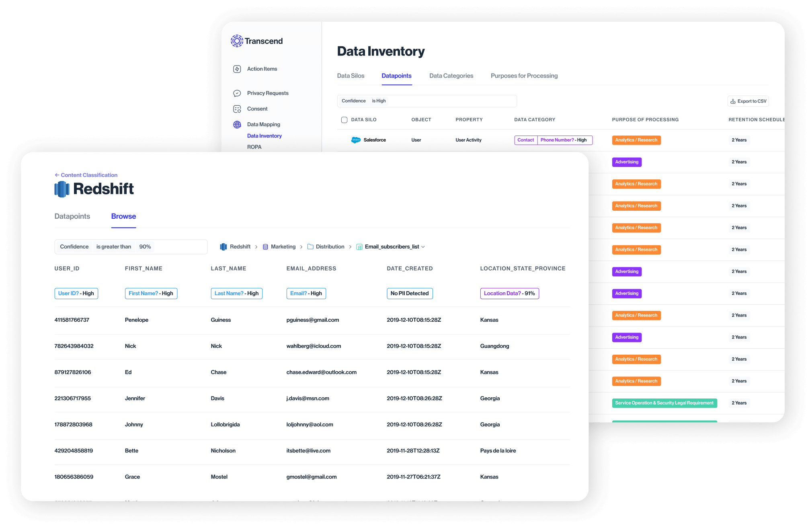Image resolution: width=812 pixels, height=528 pixels.
Task: Click the Privacy Requests icon
Action: 237,93
